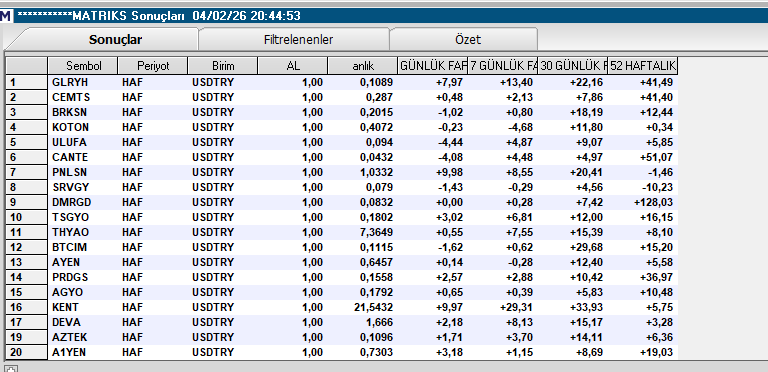
Task: Click row header number 1
Action: click(26, 82)
